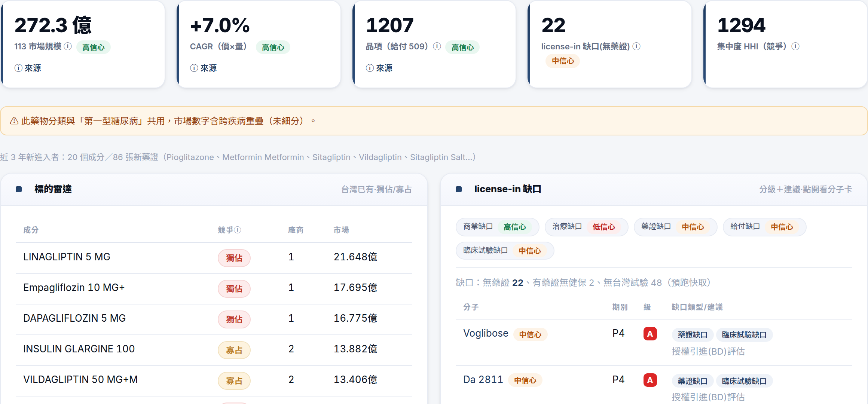Click 獨佔 badge in LINAGLIPTIN row

point(234,258)
